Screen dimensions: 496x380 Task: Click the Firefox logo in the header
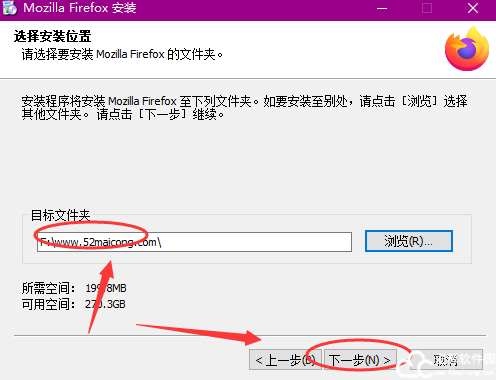click(x=467, y=49)
